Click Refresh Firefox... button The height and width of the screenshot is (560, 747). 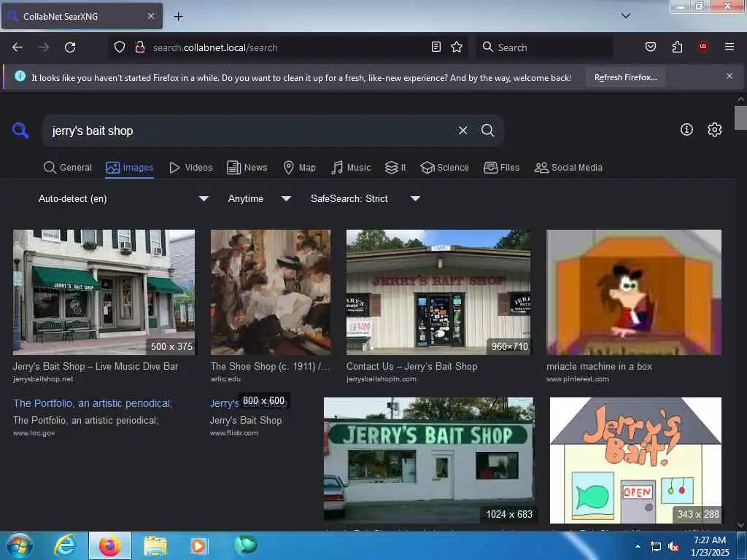pos(625,77)
